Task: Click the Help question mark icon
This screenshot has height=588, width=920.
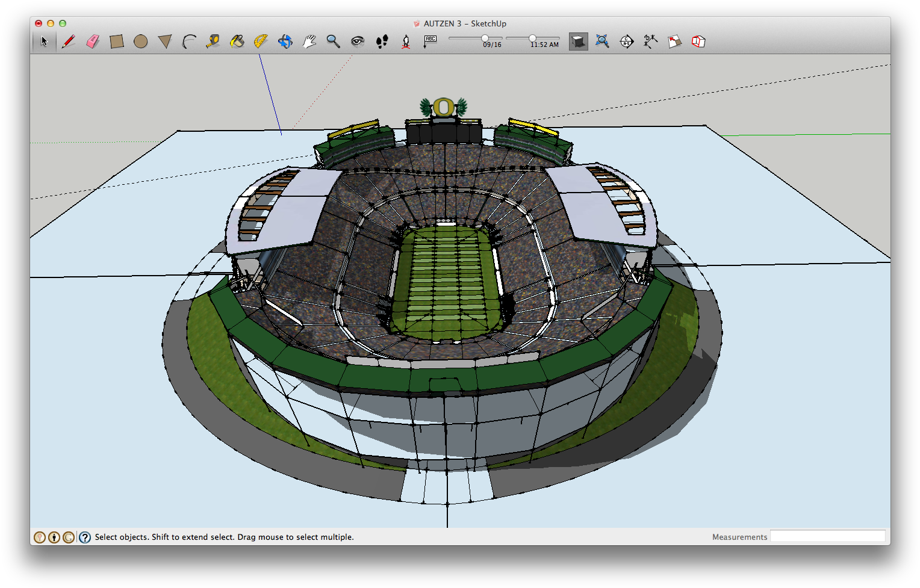Action: click(84, 537)
